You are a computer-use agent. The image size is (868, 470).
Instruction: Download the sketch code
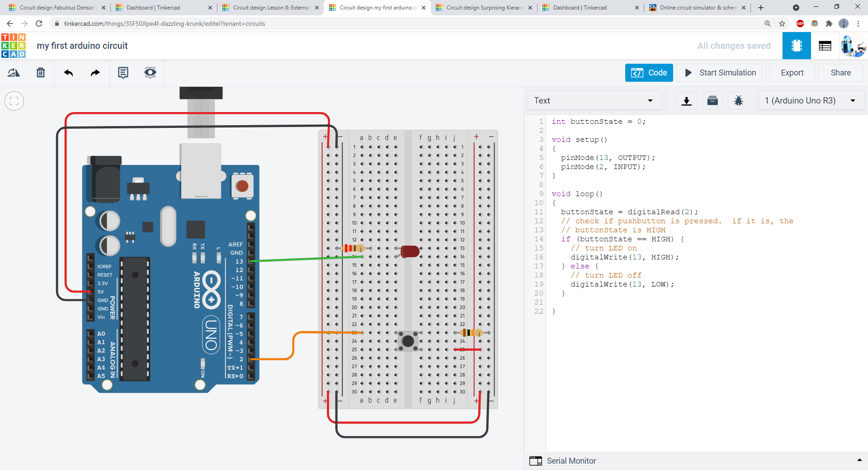pyautogui.click(x=686, y=100)
